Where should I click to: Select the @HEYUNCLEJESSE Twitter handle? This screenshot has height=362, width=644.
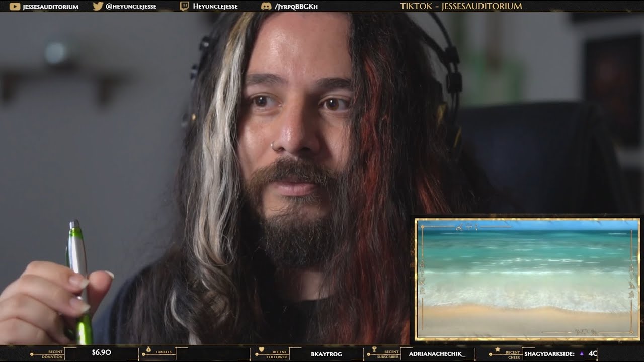pos(131,6)
